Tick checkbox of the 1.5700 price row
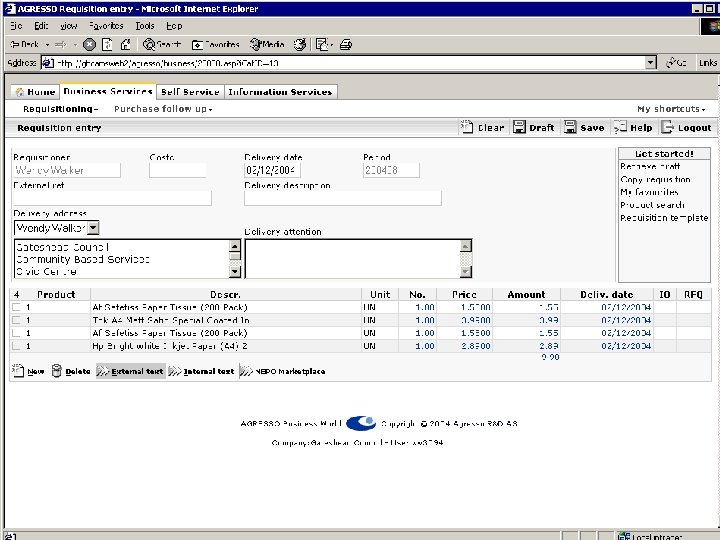This screenshot has height=540, width=720. click(16, 307)
